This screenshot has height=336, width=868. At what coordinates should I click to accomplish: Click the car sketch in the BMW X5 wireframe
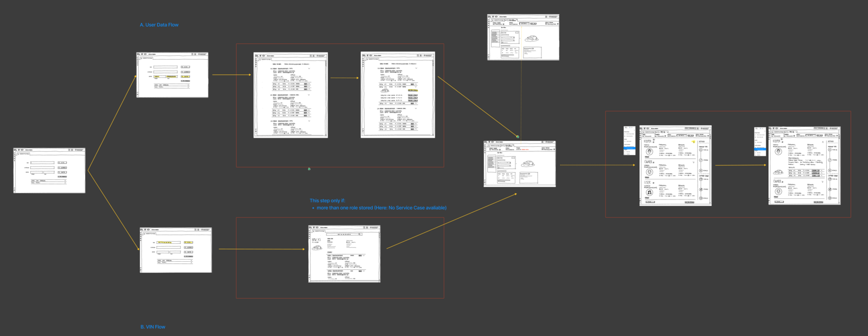[317, 248]
